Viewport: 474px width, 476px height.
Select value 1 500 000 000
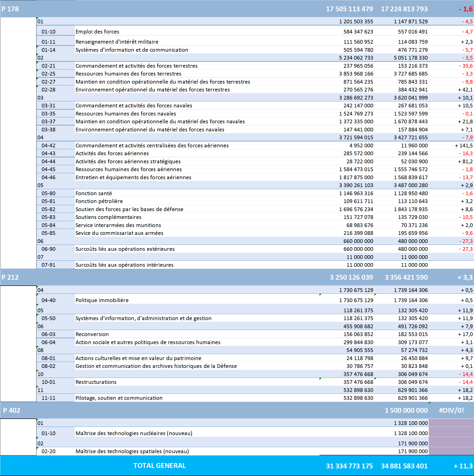pos(406,410)
